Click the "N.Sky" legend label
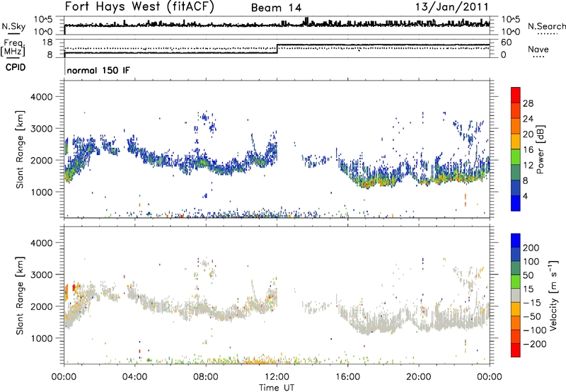This screenshot has width=566, height=392. click(13, 26)
